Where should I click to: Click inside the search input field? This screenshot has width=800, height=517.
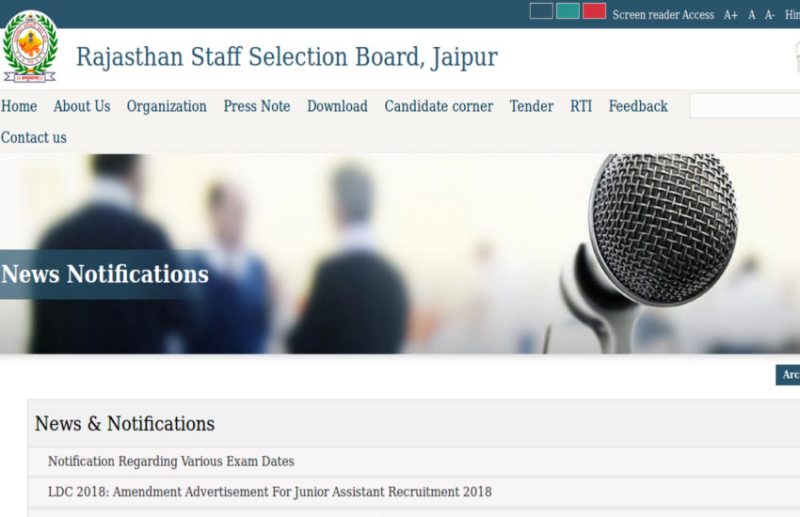(745, 106)
